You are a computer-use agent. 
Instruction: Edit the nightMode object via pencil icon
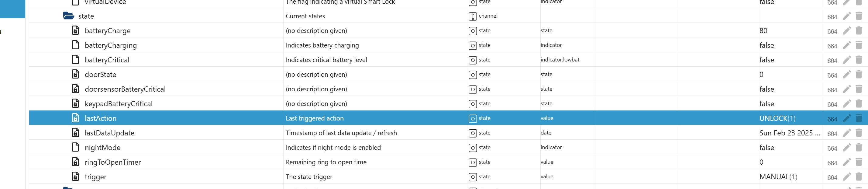tap(846, 148)
